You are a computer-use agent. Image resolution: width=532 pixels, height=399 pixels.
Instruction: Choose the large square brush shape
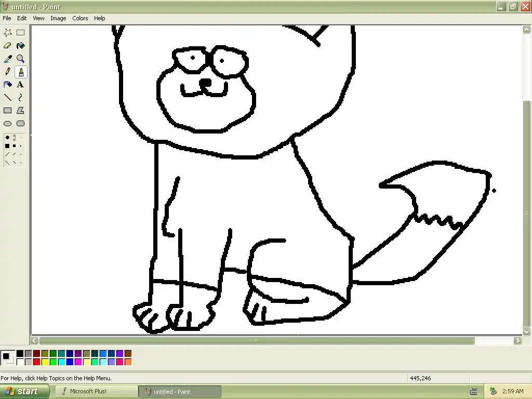coord(7,146)
